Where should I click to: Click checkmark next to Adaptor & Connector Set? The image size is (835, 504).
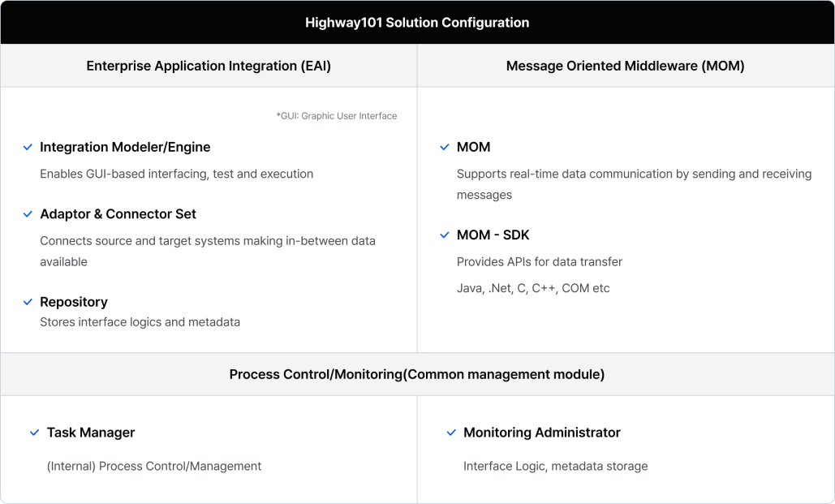click(x=28, y=214)
